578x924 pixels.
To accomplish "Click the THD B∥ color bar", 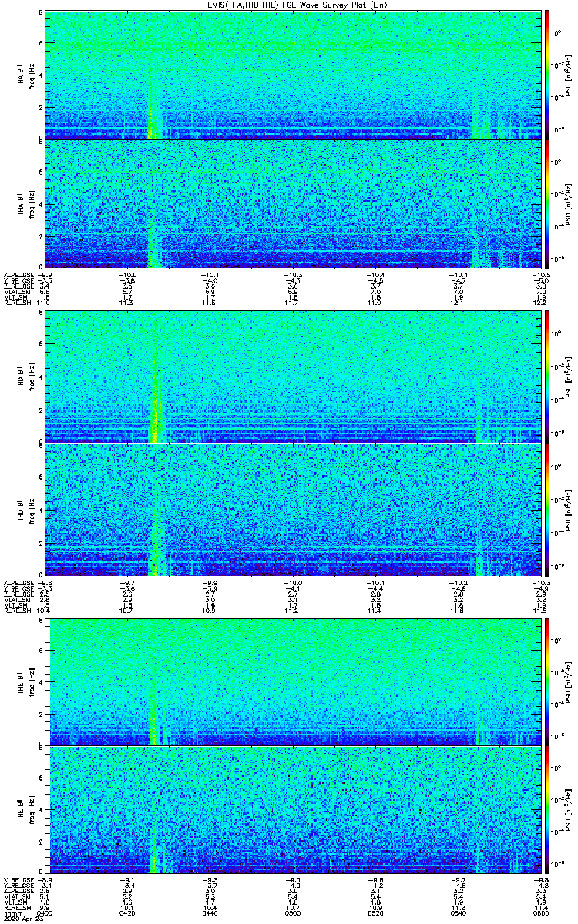I will tap(548, 510).
